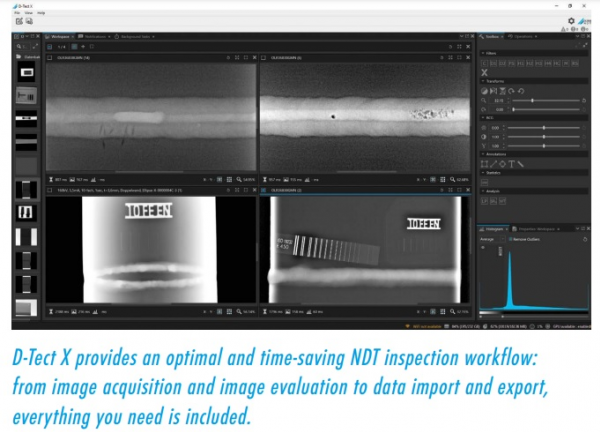Clear filters with the large X icon
The width and height of the screenshot is (600, 432).
pyautogui.click(x=484, y=72)
